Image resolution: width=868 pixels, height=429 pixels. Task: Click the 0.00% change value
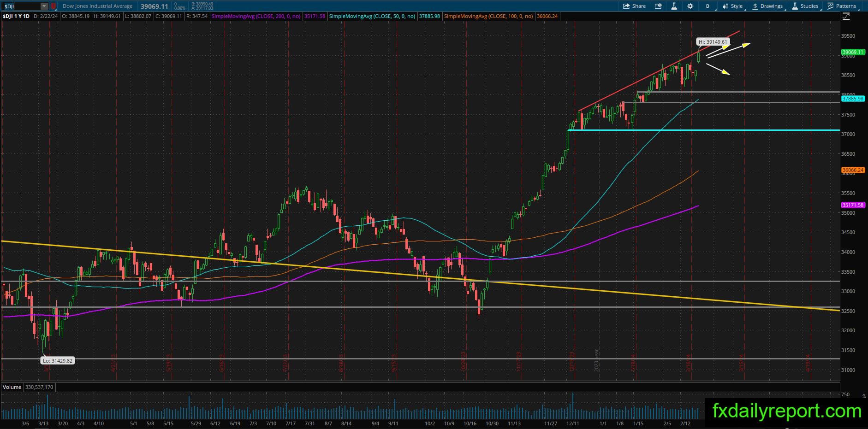tap(179, 8)
